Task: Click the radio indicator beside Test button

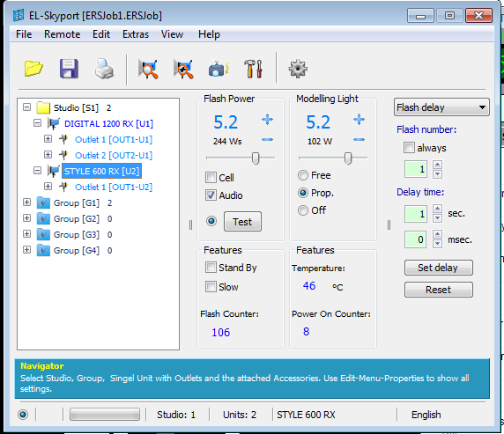Action: tap(211, 221)
